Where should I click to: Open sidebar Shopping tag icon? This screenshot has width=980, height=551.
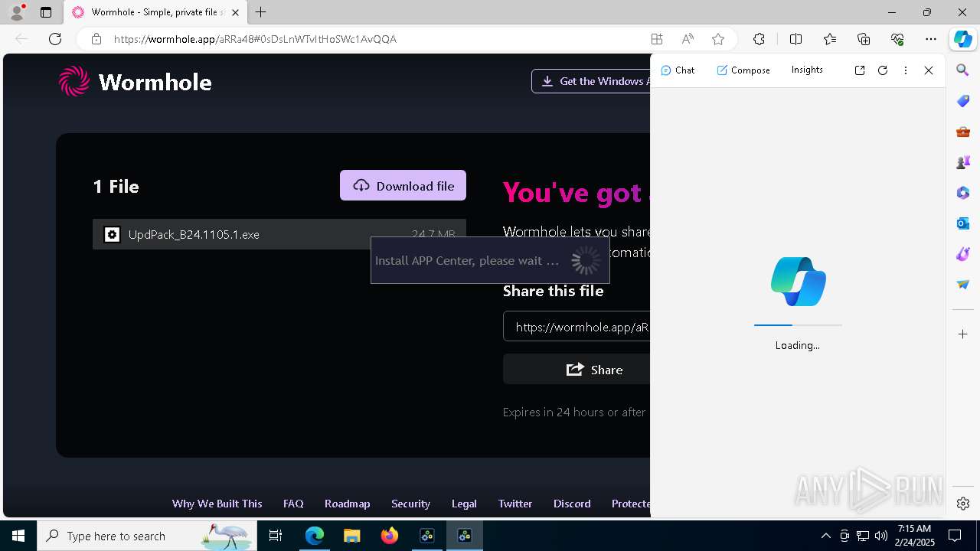963,101
